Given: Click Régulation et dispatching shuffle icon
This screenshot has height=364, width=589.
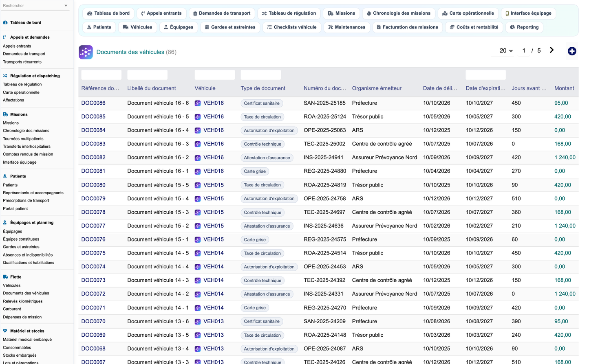Looking at the screenshot, I should coord(5,76).
